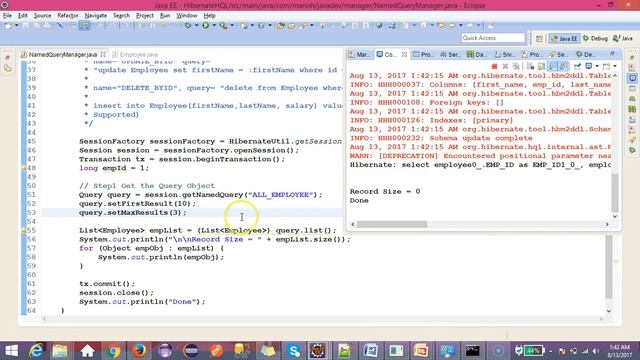This screenshot has width=640, height=360.
Task: Close the NamedQueryManager.java editor tab
Action: click(103, 54)
